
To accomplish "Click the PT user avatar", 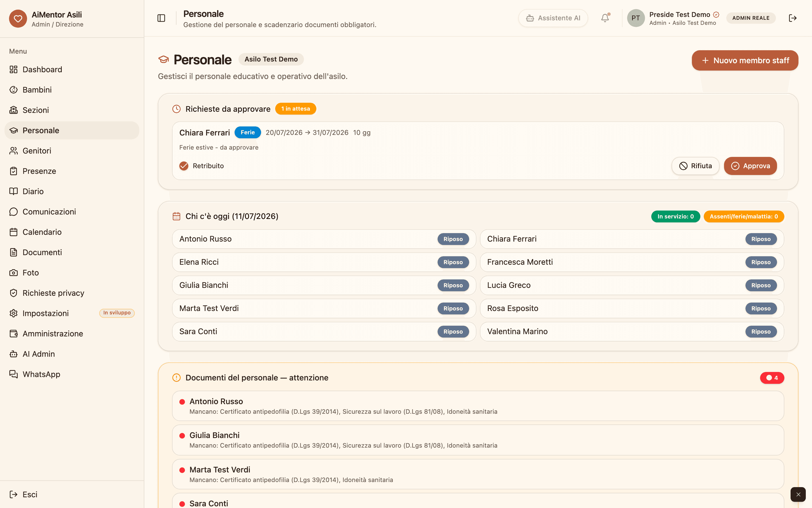I will [x=636, y=18].
